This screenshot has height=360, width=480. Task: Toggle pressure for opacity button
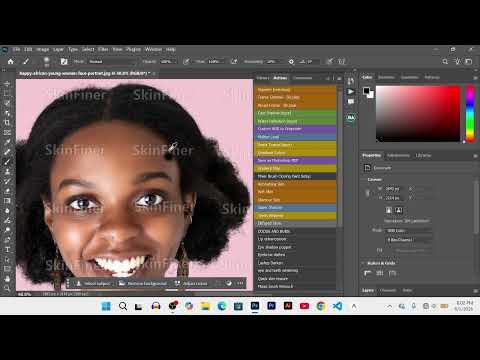coord(187,61)
